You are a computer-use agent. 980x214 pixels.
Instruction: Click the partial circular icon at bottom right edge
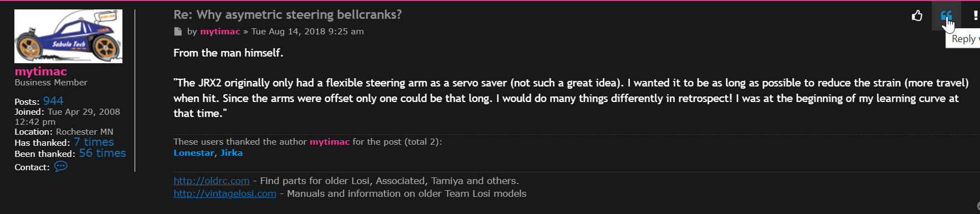click(977, 206)
